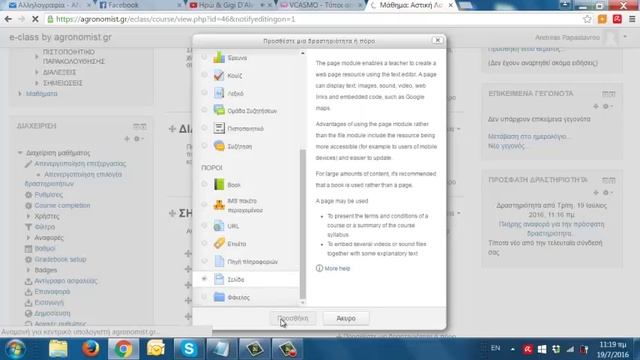The height and width of the screenshot is (360, 640).
Task: Select the Σελίδα radio button
Action: point(204,279)
